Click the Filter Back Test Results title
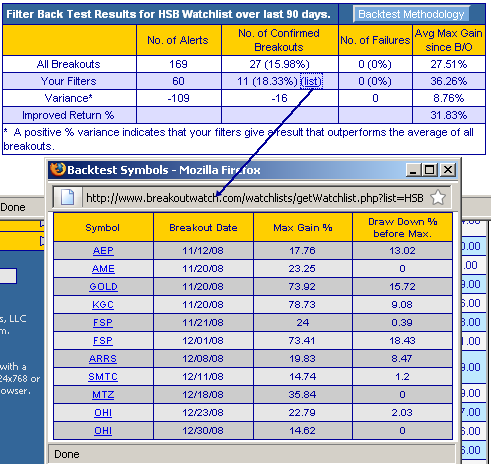491x464 pixels. 168,14
